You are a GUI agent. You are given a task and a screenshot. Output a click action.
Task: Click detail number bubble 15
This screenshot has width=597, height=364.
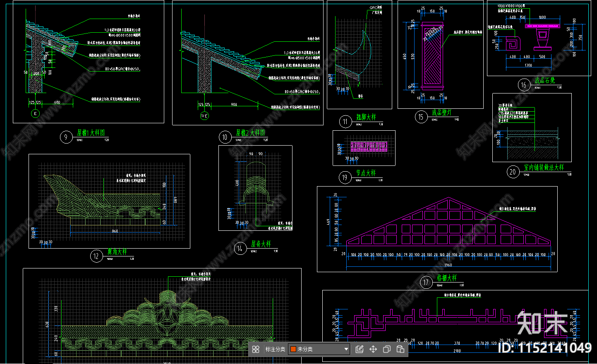coord(421,117)
